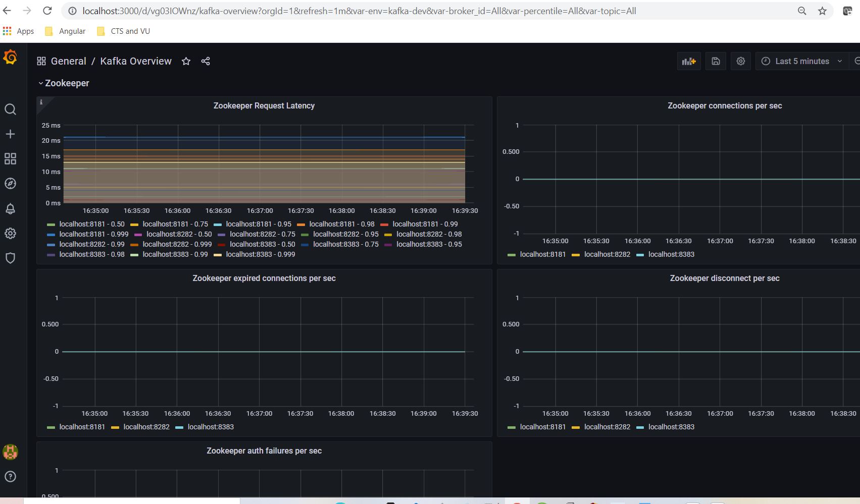This screenshot has width=860, height=504.
Task: Open the Last 5 minutes time picker
Action: (801, 61)
